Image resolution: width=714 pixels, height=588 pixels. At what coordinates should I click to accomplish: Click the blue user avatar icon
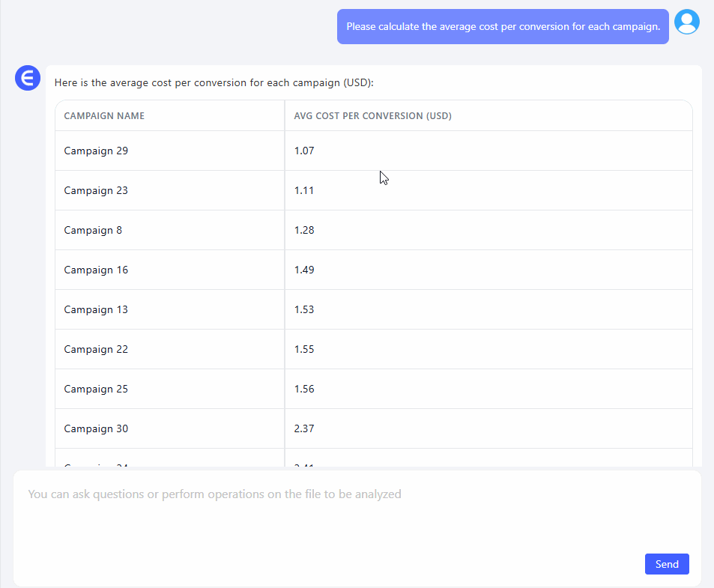tap(686, 22)
